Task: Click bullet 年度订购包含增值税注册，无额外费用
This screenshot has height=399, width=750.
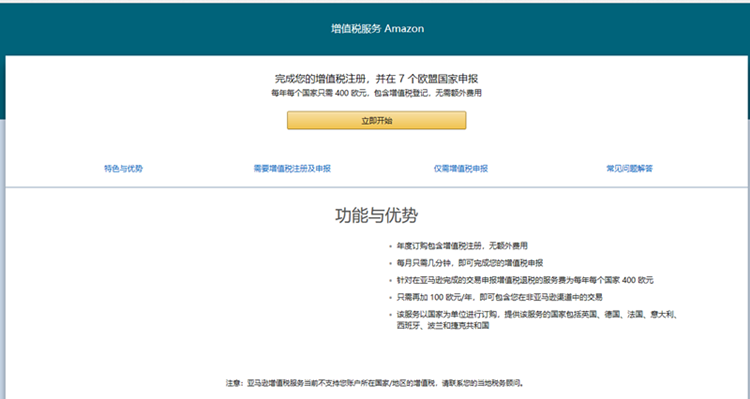Action: point(462,246)
